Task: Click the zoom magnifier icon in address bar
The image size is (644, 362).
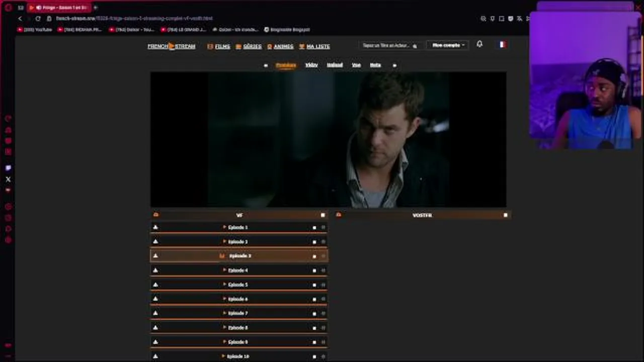Action: [484, 19]
